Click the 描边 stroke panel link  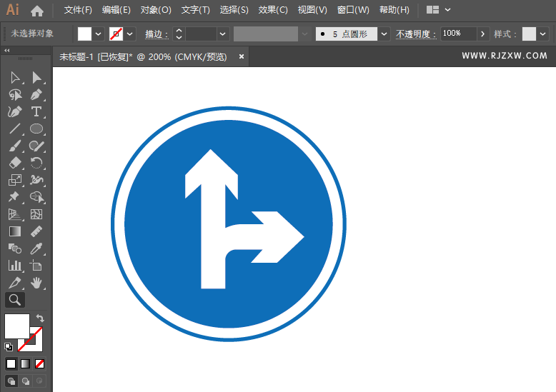point(157,34)
